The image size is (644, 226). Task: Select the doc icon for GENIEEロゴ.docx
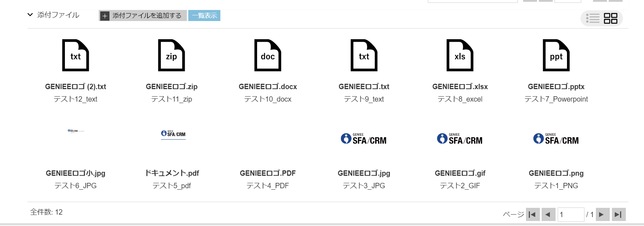(268, 55)
